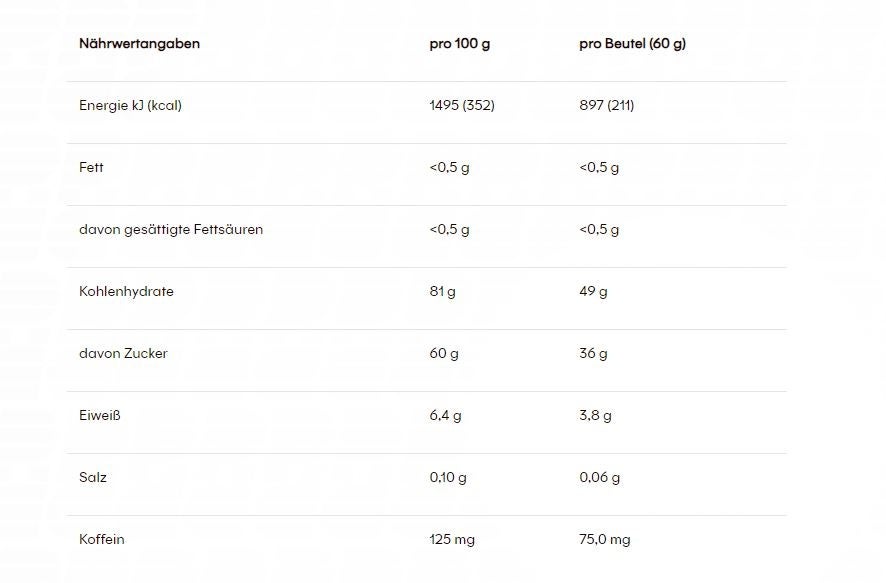Click the 81 g carbohydrate value
The width and height of the screenshot is (886, 583).
(x=442, y=292)
